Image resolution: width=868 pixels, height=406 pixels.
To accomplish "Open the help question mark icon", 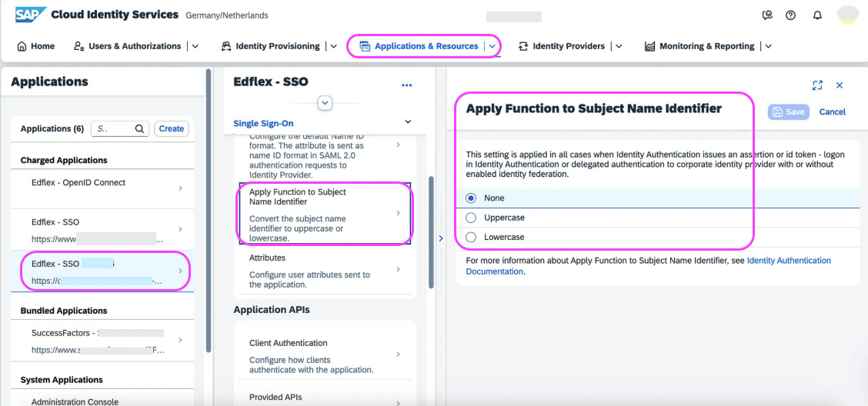I will coord(790,15).
